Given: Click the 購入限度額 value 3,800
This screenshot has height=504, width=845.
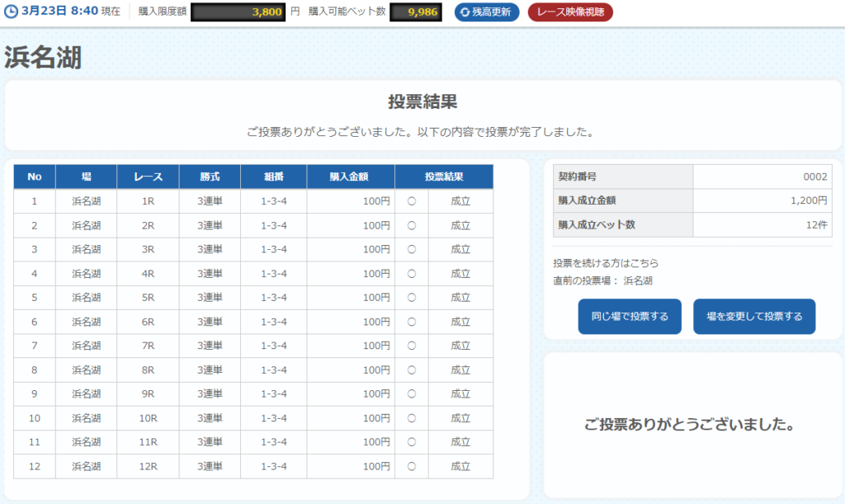Looking at the screenshot, I should pos(238,12).
